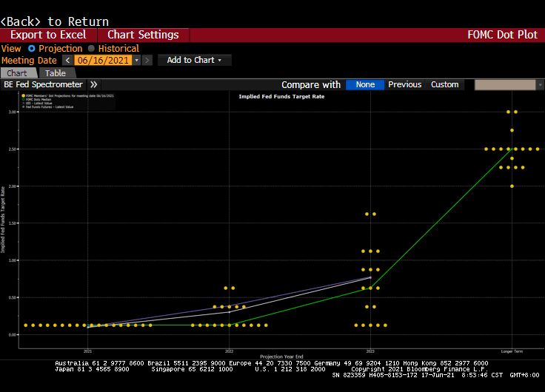Open Chart Settings
The height and width of the screenshot is (392, 545).
pos(143,35)
